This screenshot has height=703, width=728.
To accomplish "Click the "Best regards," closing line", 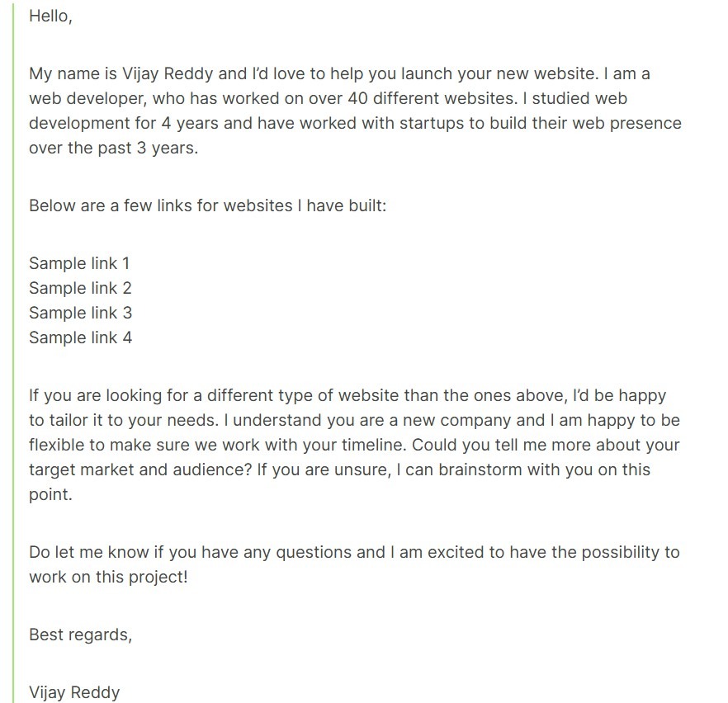I will (x=80, y=635).
